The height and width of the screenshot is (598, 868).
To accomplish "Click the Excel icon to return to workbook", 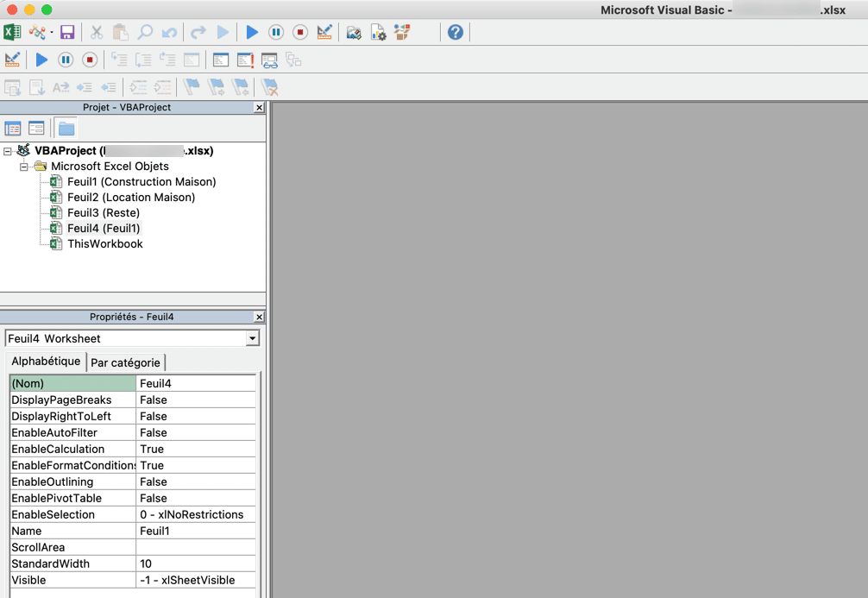I will point(12,32).
